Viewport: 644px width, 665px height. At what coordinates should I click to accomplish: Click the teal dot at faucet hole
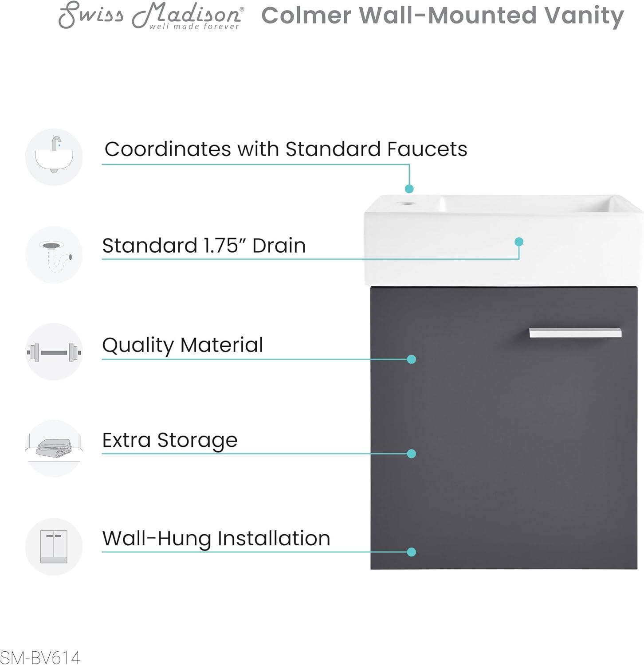pos(409,189)
